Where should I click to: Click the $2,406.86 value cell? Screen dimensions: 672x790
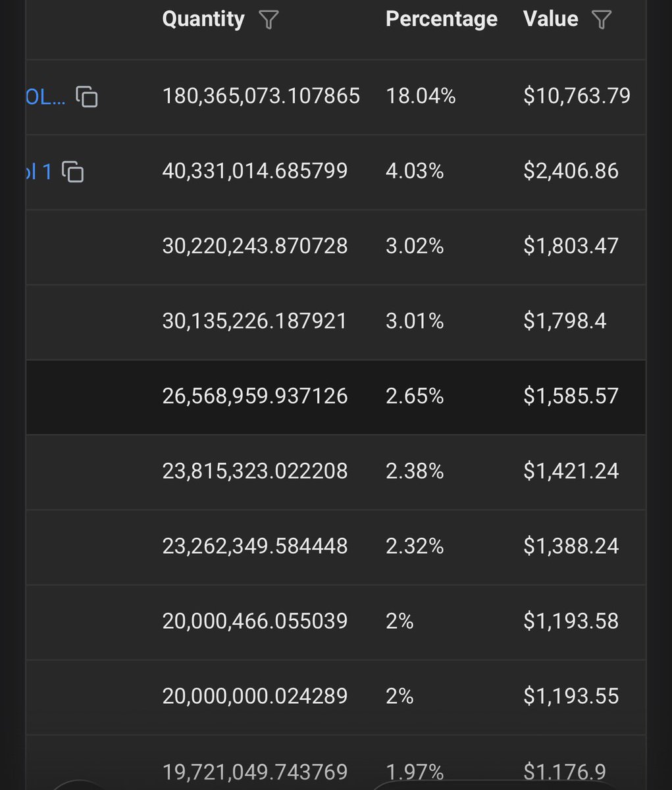click(x=571, y=171)
